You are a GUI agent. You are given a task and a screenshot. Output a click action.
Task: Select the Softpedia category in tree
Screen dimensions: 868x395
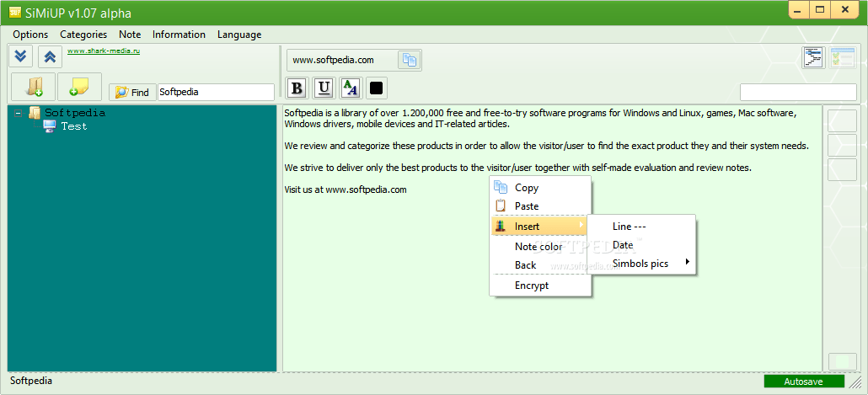tap(75, 113)
